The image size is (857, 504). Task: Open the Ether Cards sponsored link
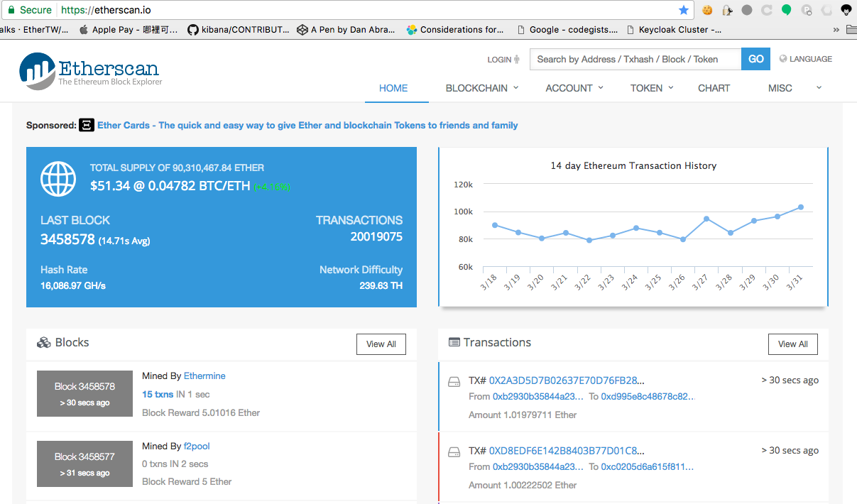[x=307, y=125]
